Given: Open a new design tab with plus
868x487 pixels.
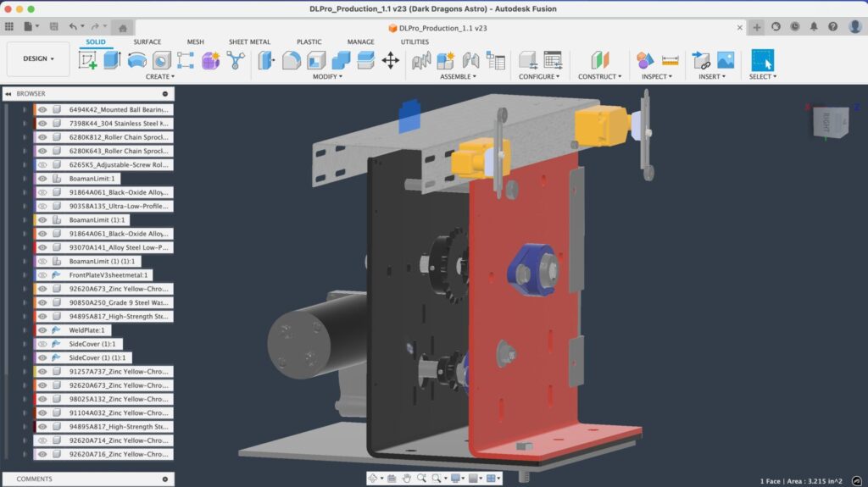Looking at the screenshot, I should [757, 27].
